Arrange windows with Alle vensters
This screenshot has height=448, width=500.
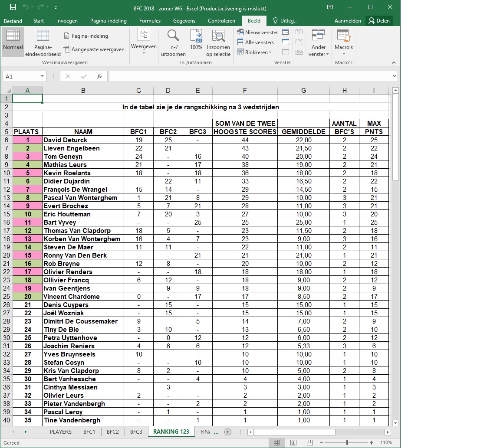pos(256,43)
